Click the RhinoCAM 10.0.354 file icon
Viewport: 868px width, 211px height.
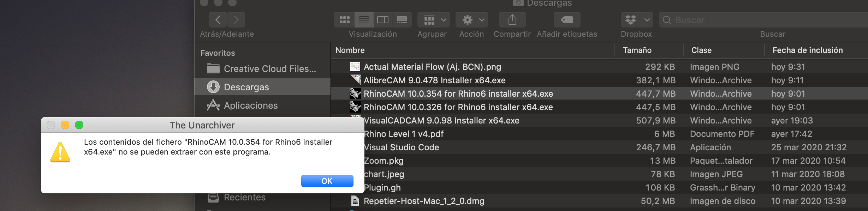(x=355, y=94)
